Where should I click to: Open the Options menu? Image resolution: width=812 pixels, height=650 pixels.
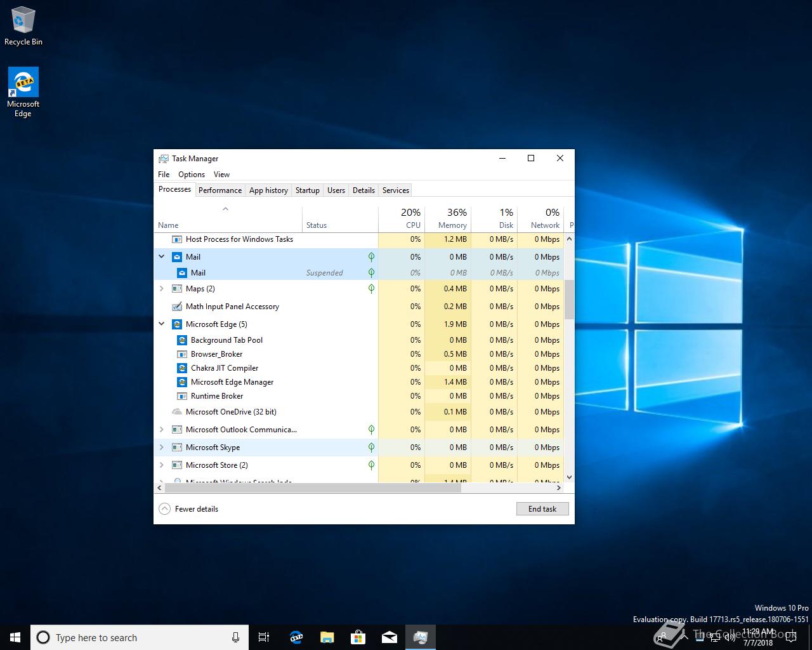(x=192, y=175)
